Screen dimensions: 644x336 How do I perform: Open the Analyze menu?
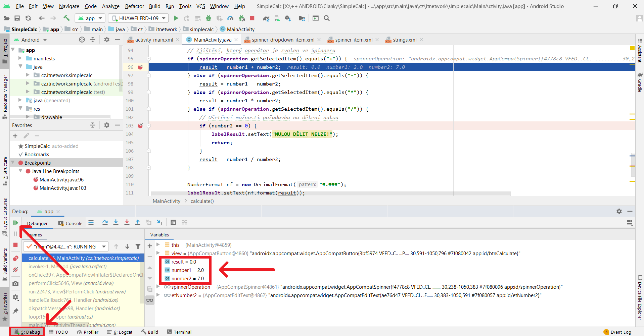tap(110, 6)
